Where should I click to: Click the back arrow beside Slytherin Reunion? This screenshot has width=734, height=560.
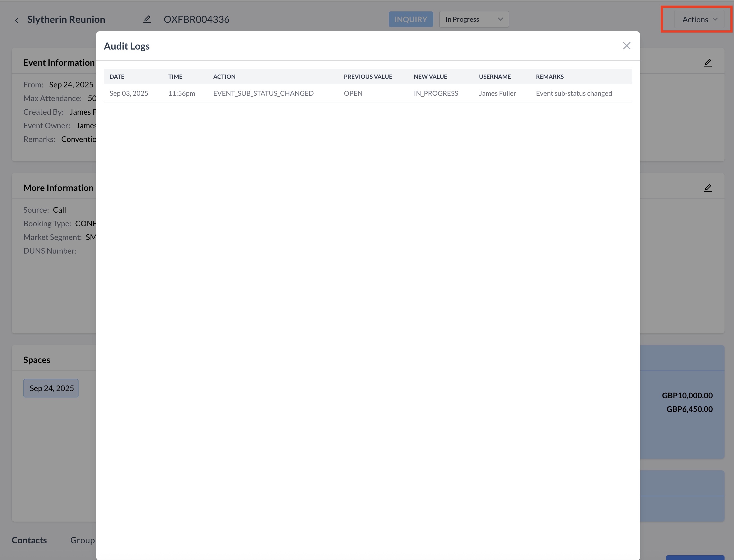(17, 20)
